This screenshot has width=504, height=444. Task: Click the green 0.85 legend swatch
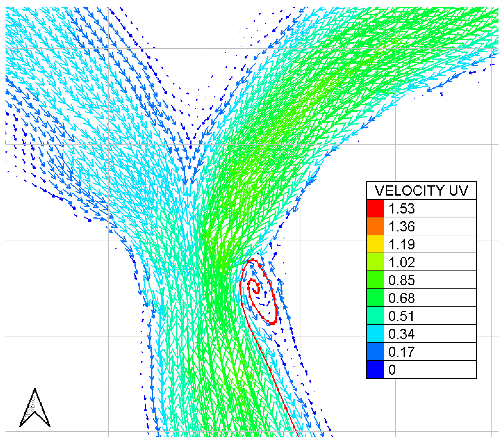tap(375, 280)
